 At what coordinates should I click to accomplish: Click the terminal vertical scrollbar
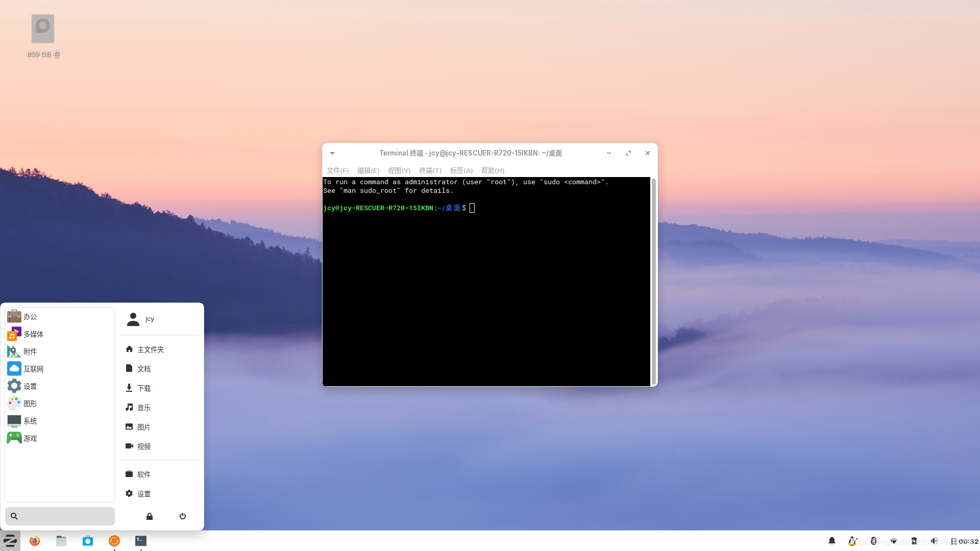[653, 281]
